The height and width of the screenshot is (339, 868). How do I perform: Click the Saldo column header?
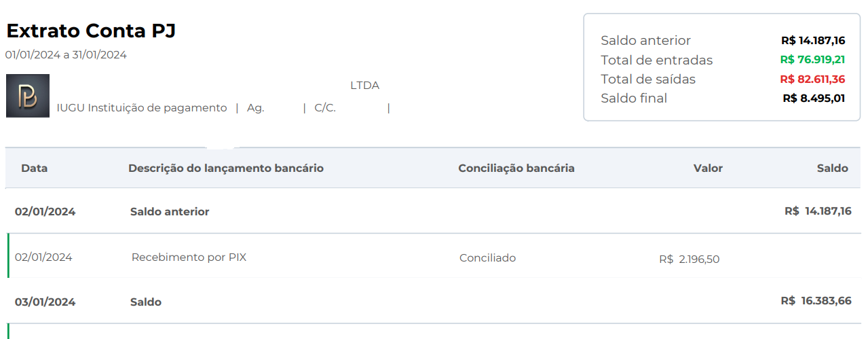833,168
